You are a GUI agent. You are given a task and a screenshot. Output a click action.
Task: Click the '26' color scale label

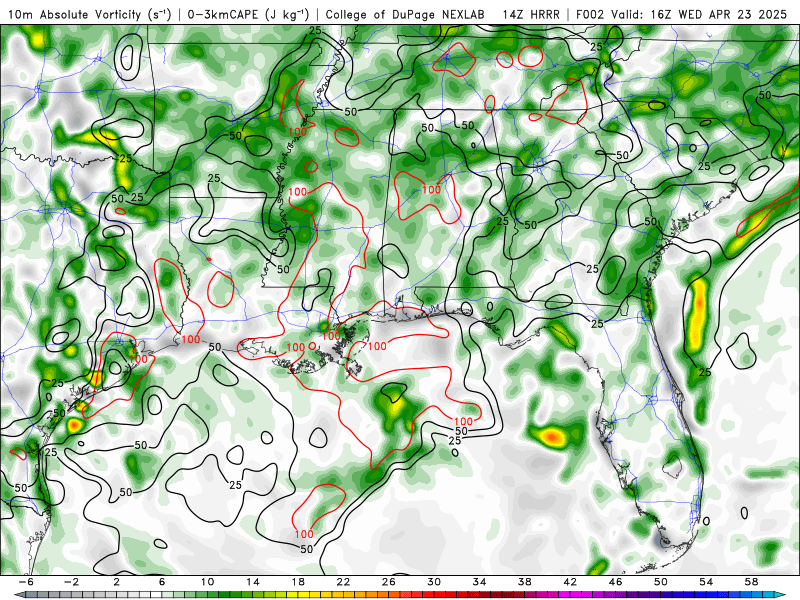(389, 582)
